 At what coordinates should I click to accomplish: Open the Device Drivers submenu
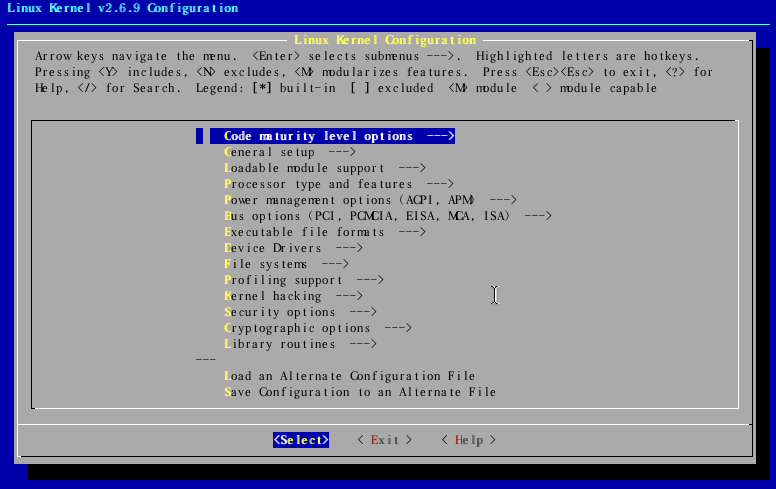[x=293, y=248]
